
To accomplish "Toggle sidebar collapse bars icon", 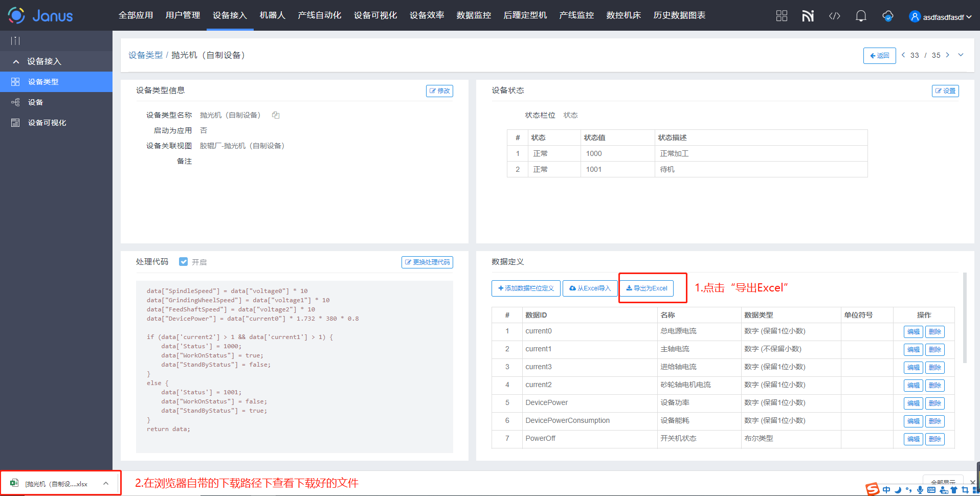I will pyautogui.click(x=15, y=41).
